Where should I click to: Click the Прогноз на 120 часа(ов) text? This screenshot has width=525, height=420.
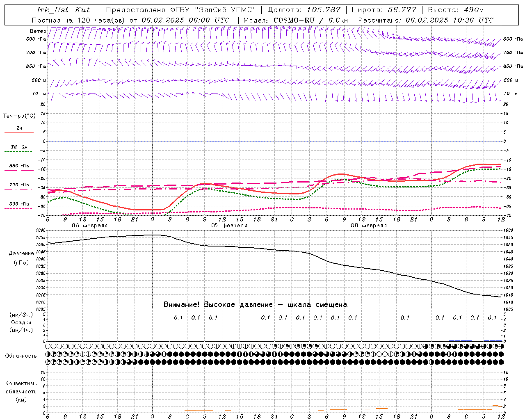pyautogui.click(x=79, y=20)
